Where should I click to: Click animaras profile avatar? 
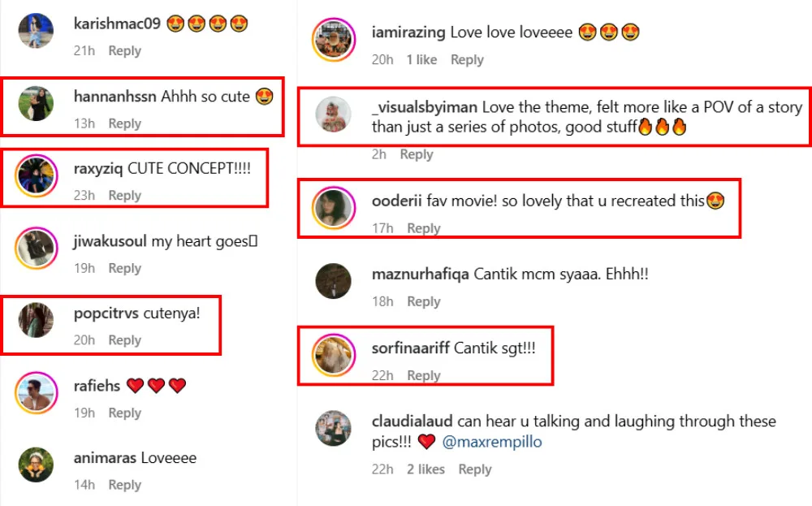tap(36, 465)
